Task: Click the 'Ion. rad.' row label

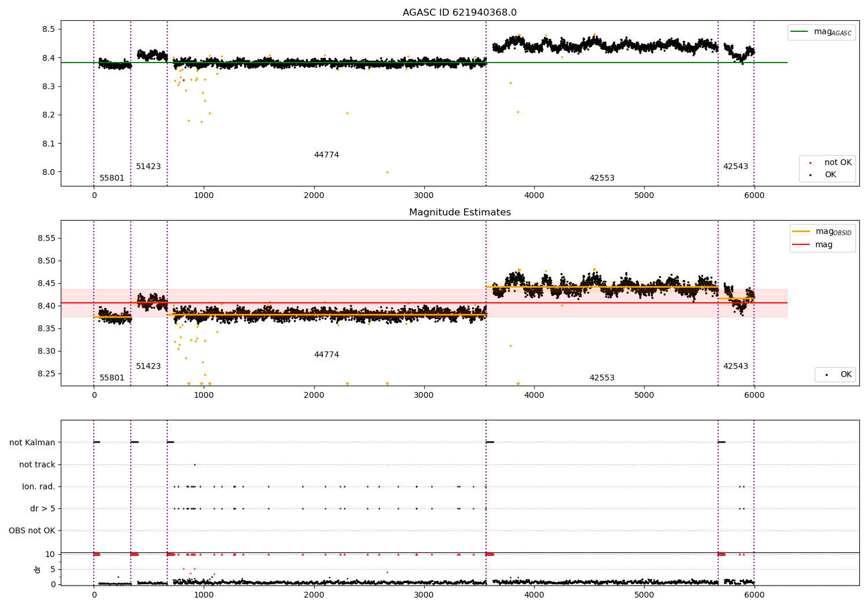Action: pos(39,486)
